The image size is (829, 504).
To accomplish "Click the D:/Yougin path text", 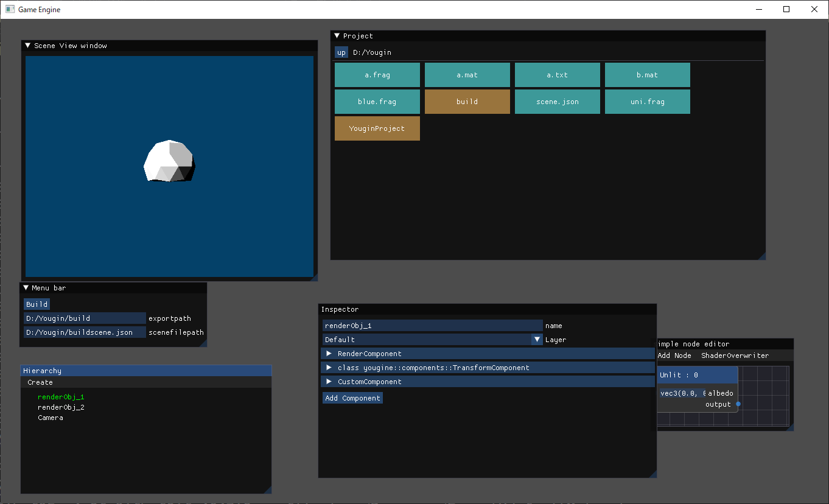I will [372, 52].
